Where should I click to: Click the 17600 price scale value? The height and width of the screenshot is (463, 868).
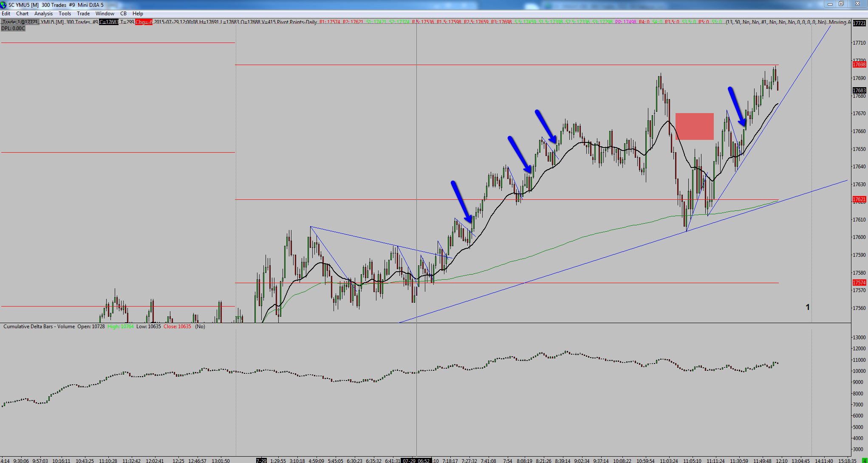(x=859, y=237)
